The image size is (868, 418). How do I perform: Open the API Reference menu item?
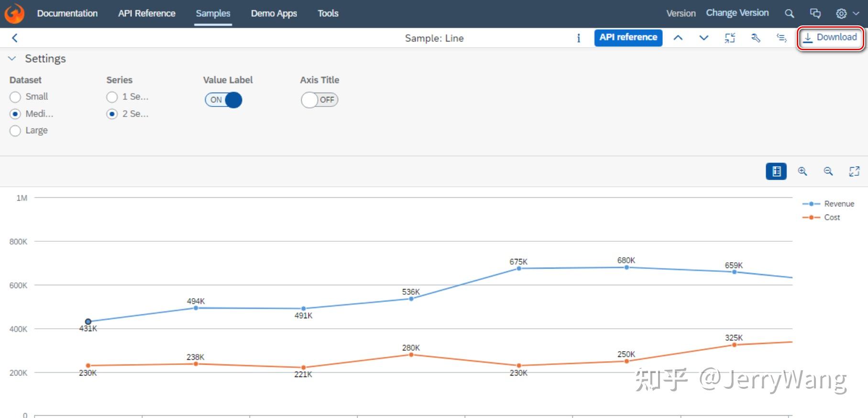(x=147, y=13)
